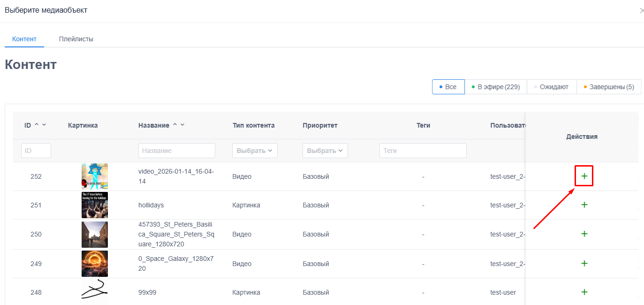This screenshot has height=305, width=644.
Task: Add St_Peters_Basilica_Square video via its plus icon
Action: pos(584,234)
